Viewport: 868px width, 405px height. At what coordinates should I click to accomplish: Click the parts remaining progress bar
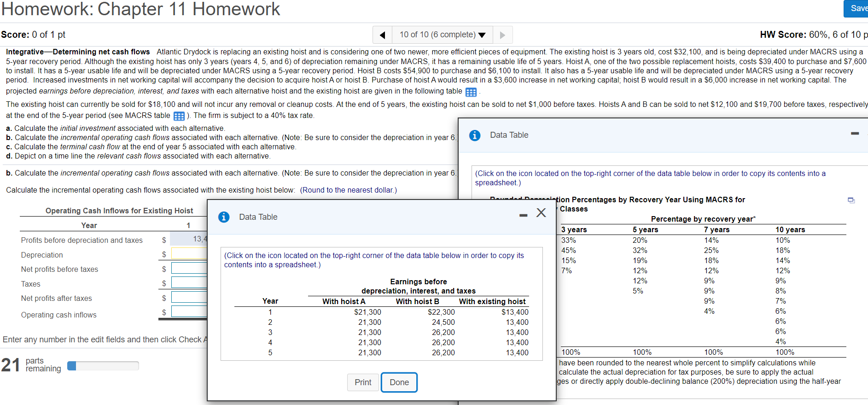[103, 366]
